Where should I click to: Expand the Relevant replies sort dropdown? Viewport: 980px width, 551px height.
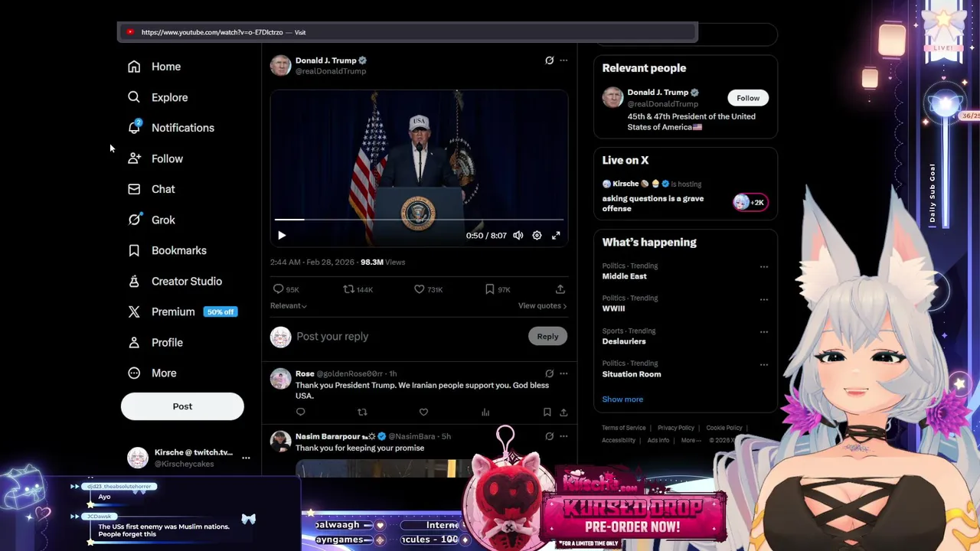pos(289,305)
